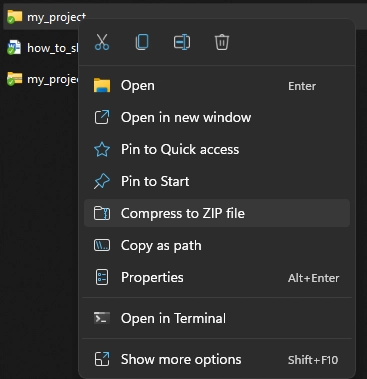The image size is (367, 379).
Task: Choose Copy as path
Action: coord(217,246)
